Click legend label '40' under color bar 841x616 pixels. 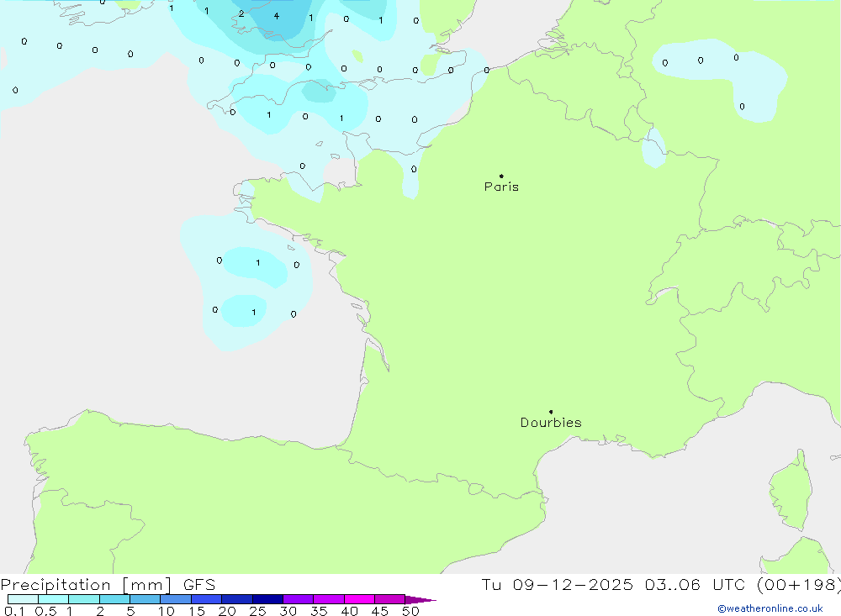(349, 611)
